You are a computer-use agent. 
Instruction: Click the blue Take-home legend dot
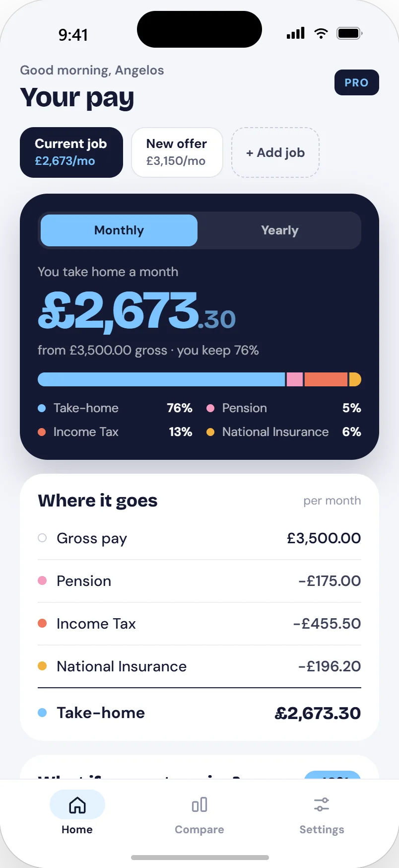point(42,408)
